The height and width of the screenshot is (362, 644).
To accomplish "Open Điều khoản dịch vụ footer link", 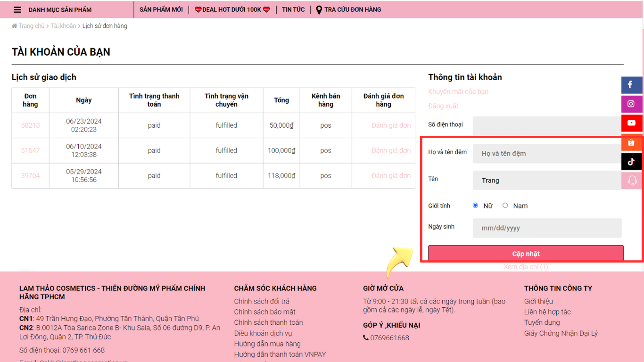I will tap(263, 333).
